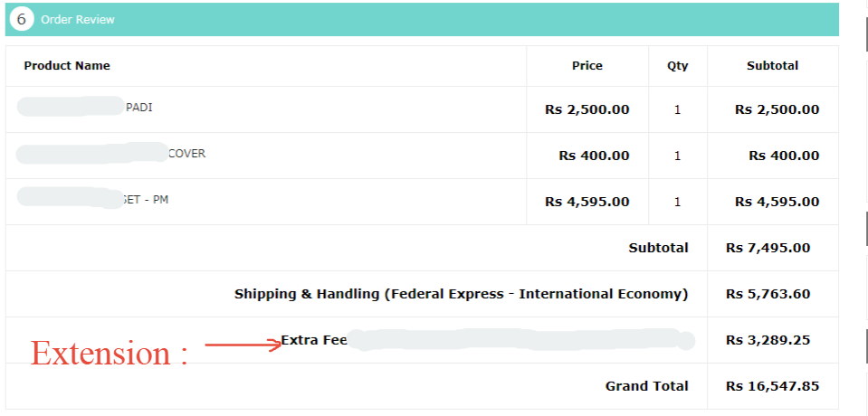Select the SET - PM product name
This screenshot has width=868, height=416.
click(x=146, y=200)
